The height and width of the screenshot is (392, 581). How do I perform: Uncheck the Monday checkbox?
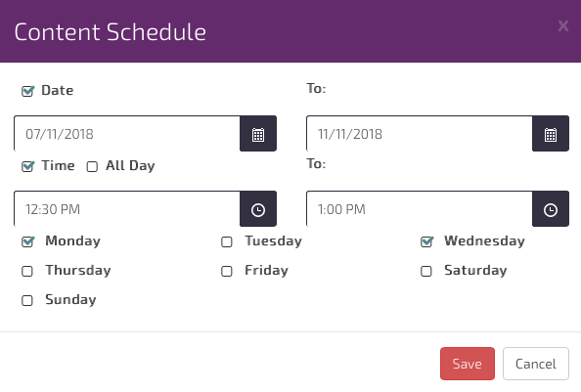(27, 241)
